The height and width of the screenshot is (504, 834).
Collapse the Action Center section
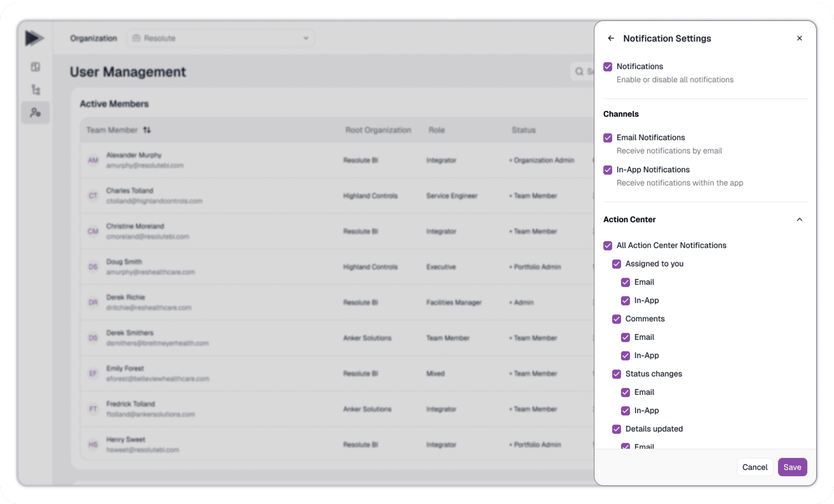point(799,220)
